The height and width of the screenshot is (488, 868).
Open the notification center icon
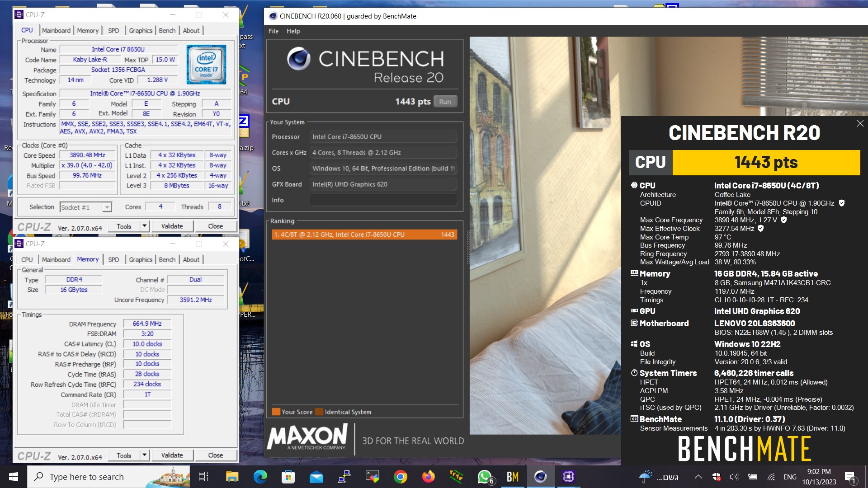click(850, 477)
